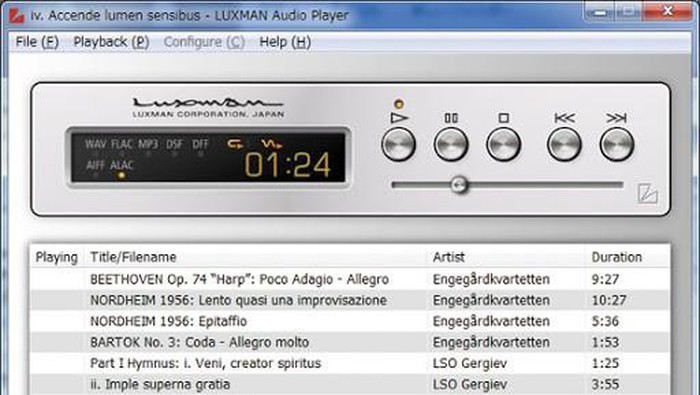Viewport: 700px width, 395px height.
Task: Skip to the previous track
Action: (564, 144)
